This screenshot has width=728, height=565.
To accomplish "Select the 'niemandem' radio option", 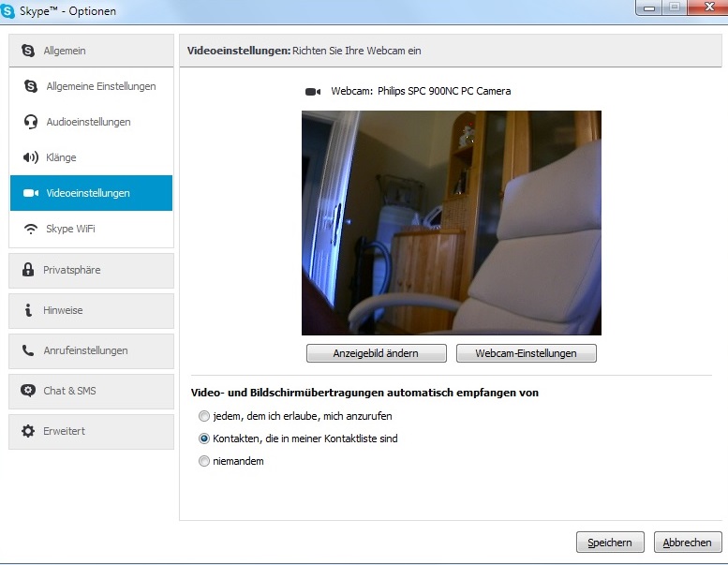I will click(x=204, y=461).
